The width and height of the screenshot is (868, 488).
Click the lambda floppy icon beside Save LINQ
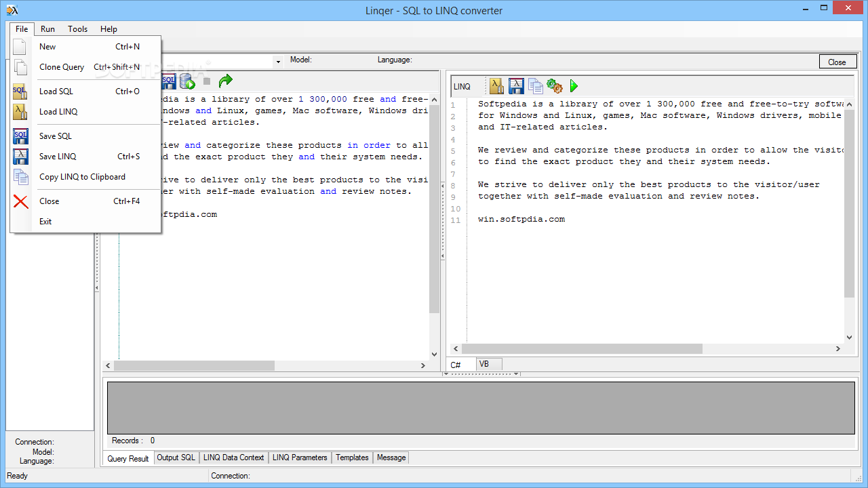21,157
